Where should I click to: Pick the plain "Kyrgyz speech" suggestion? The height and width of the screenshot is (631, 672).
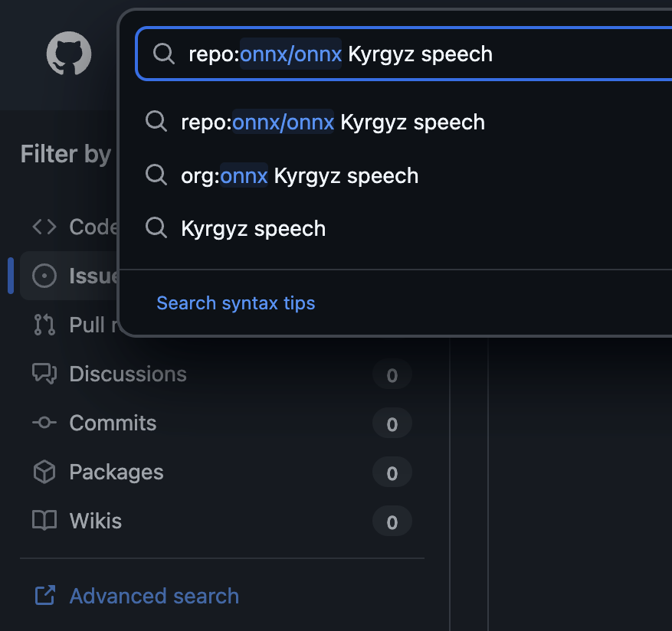coord(253,229)
